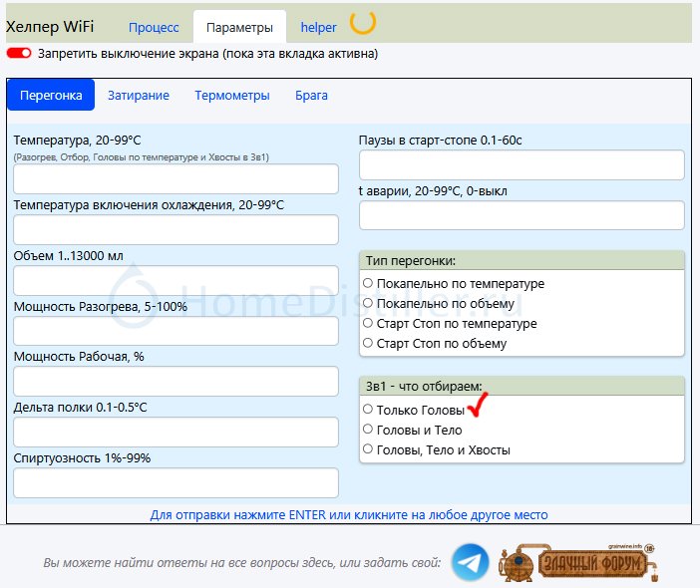Viewport: 700px width, 588px height.
Task: Open the helper tab
Action: pos(319,27)
